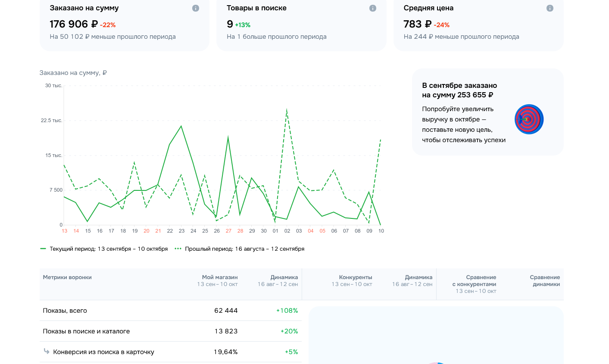609x364 pixels.
Task: Open the info tooltip for Товары в поиске
Action: pyautogui.click(x=373, y=8)
